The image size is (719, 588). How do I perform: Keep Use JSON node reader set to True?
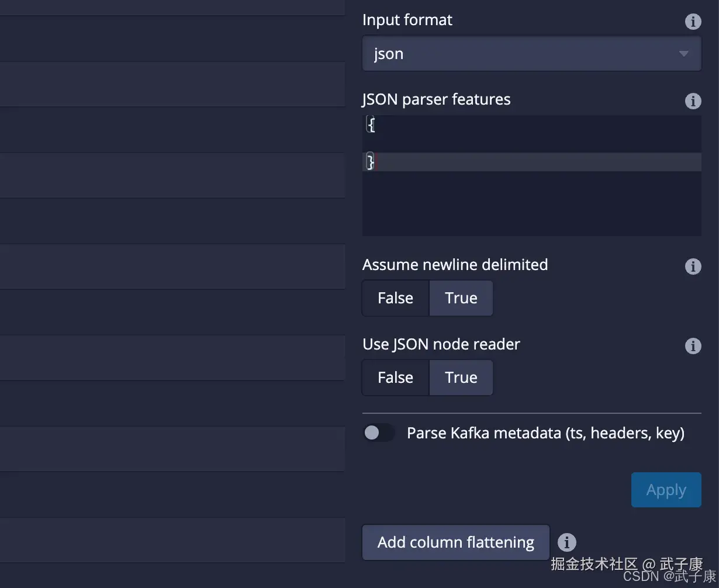461,378
